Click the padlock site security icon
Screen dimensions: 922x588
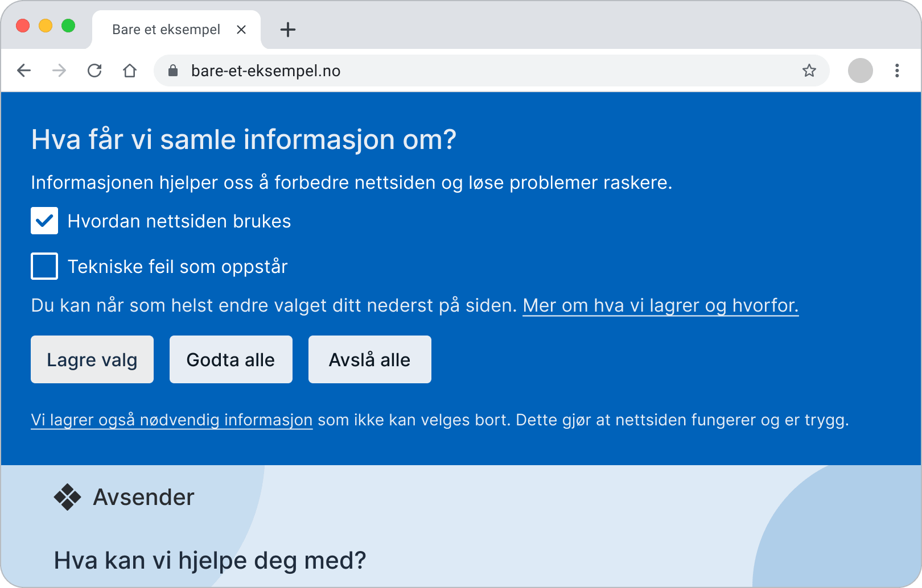173,71
